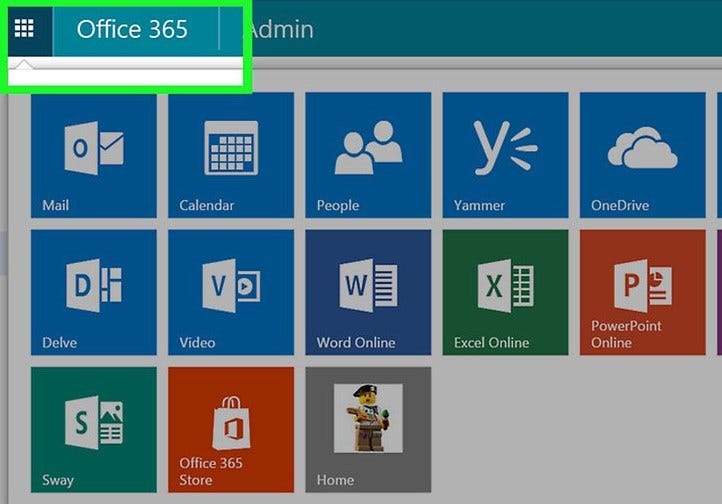Viewport: 722px width, 504px height.
Task: Open the People tile
Action: click(x=368, y=155)
